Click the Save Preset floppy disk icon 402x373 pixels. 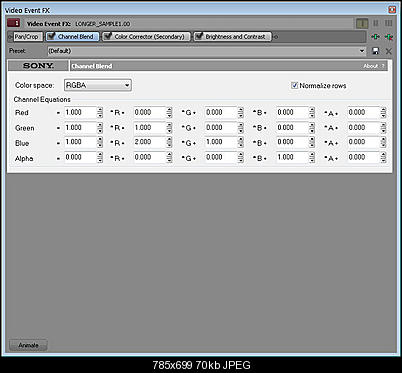(375, 51)
